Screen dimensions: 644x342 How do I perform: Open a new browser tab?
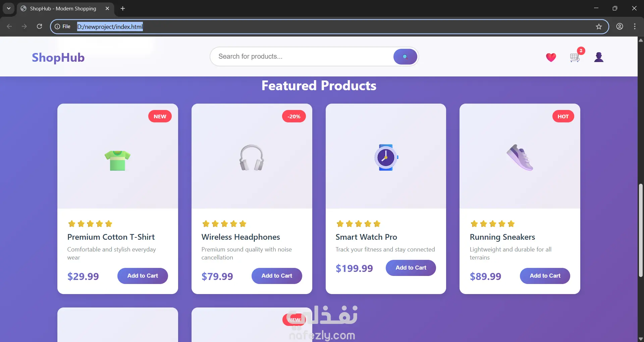(x=123, y=8)
